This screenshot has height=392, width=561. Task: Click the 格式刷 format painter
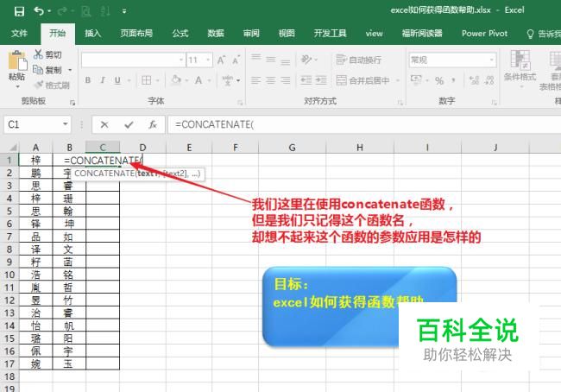[x=52, y=85]
